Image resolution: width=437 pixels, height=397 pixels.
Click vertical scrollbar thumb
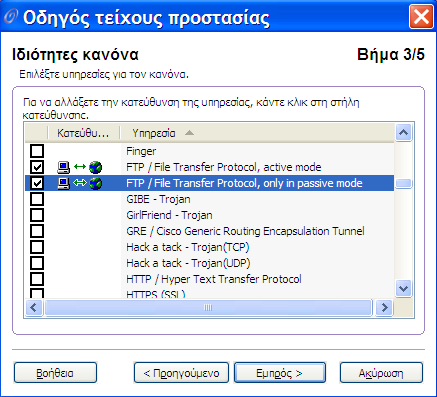tap(404, 183)
